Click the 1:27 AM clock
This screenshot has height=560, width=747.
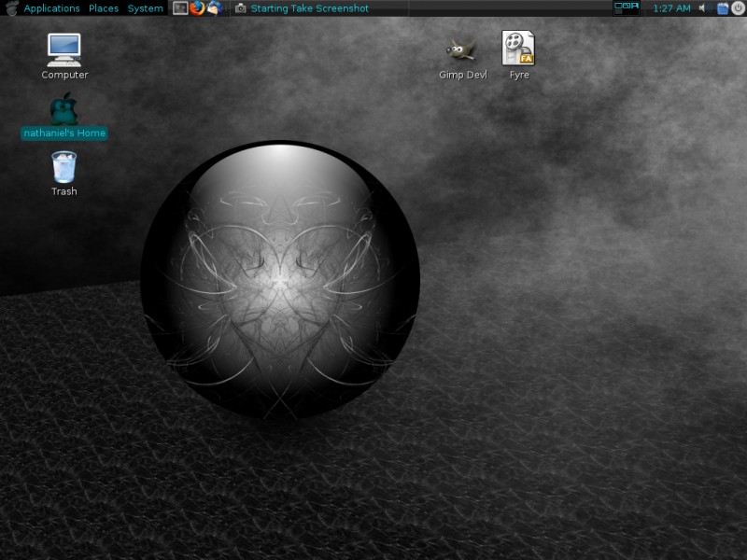point(671,8)
